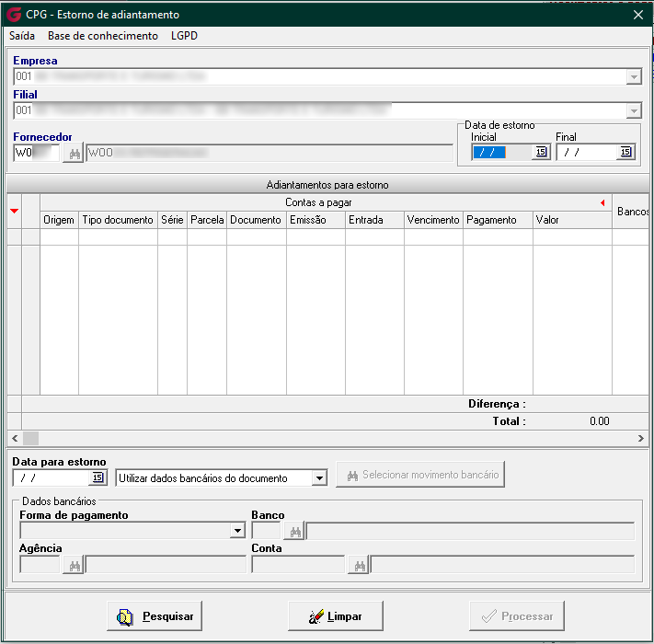Open the bank data usage dropdown

click(x=319, y=478)
